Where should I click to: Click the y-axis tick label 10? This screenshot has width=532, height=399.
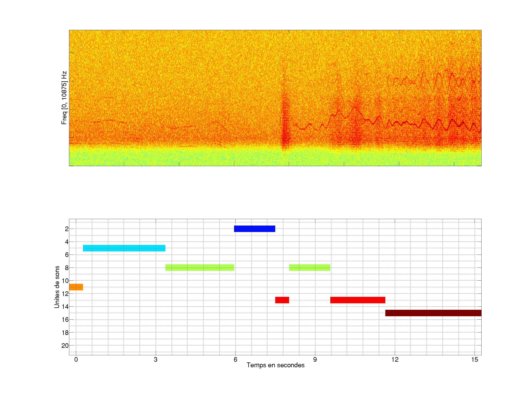pyautogui.click(x=65, y=281)
